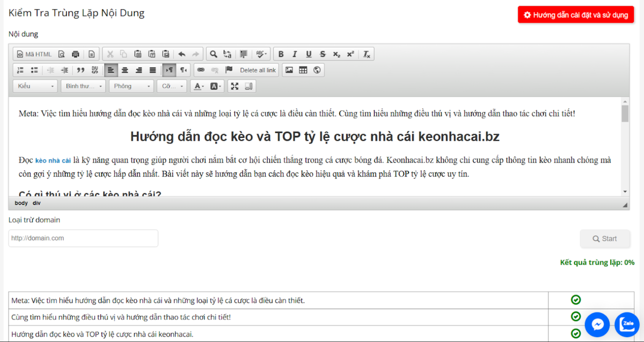
Task: Click the Insert Table icon
Action: point(303,70)
